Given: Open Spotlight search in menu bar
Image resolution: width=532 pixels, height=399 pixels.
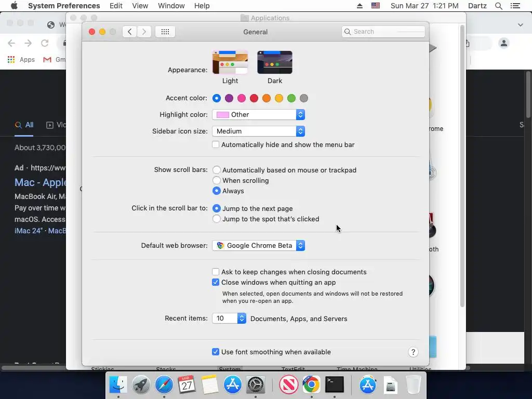Looking at the screenshot, I should tap(499, 6).
